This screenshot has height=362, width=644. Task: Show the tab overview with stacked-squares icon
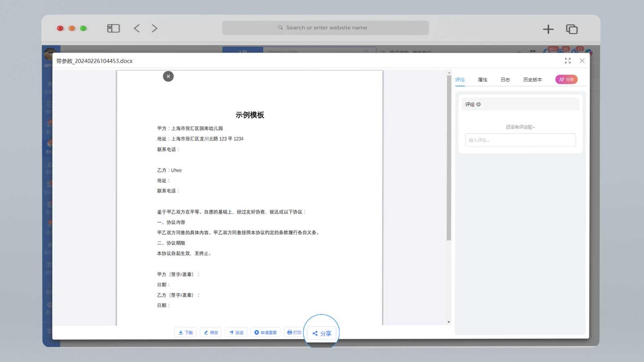(x=571, y=29)
